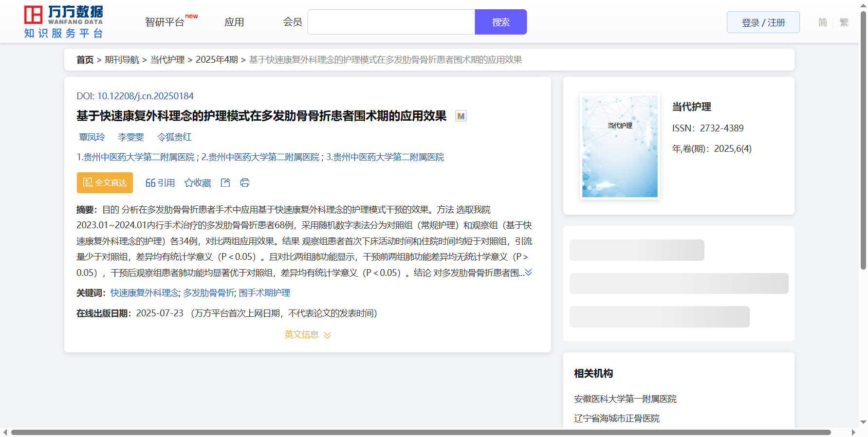Expand the truncated abstract text
Screen dimensions: 868x437
(x=528, y=273)
